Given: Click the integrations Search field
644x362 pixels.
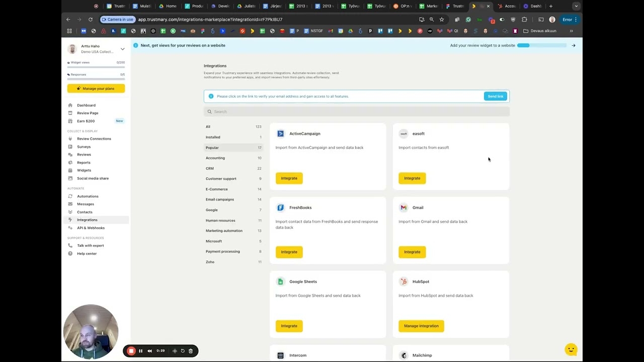Looking at the screenshot, I should [x=356, y=112].
